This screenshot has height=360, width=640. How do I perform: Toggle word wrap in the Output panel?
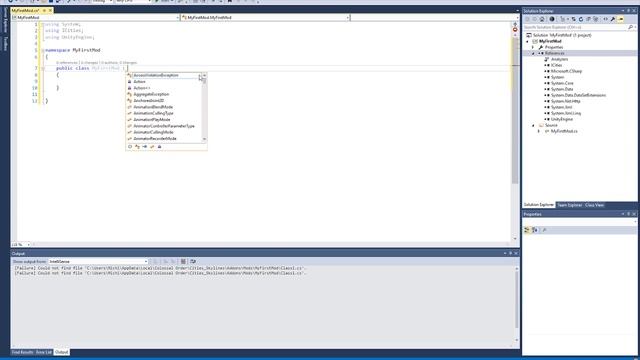click(193, 262)
